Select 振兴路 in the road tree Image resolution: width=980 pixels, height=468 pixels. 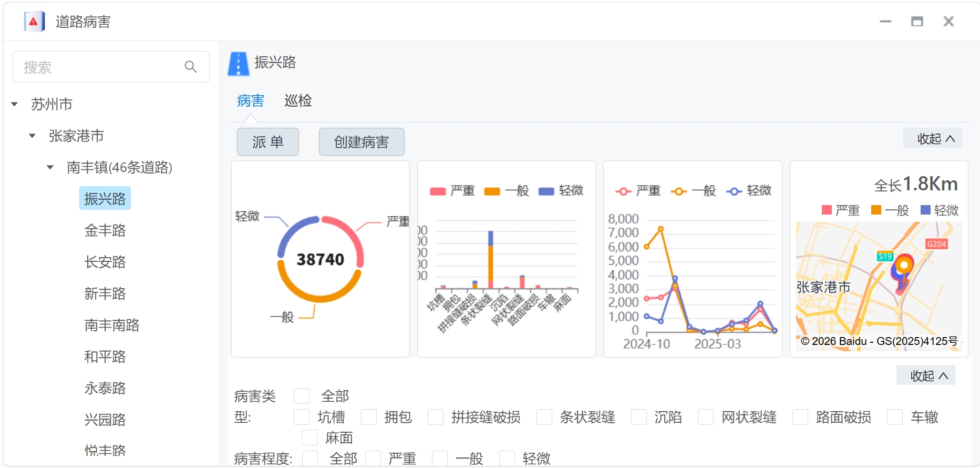coord(105,199)
